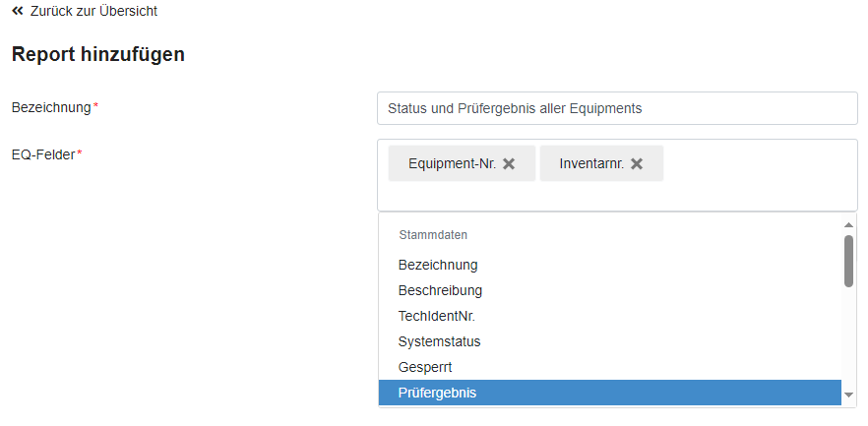The width and height of the screenshot is (868, 426).
Task: Select the Systemstatus list option
Action: click(x=439, y=341)
